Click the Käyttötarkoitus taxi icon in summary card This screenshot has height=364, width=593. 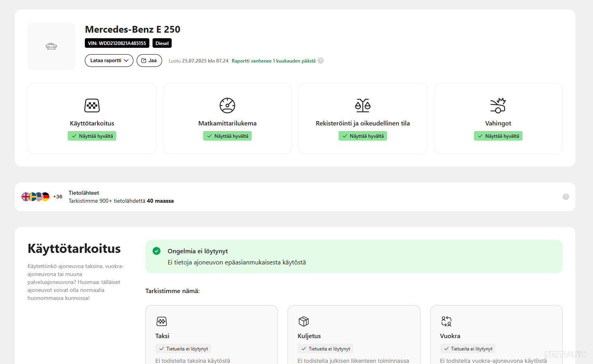(92, 106)
